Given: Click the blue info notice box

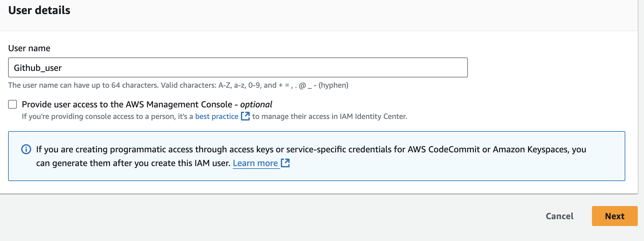Looking at the screenshot, I should click(317, 156).
